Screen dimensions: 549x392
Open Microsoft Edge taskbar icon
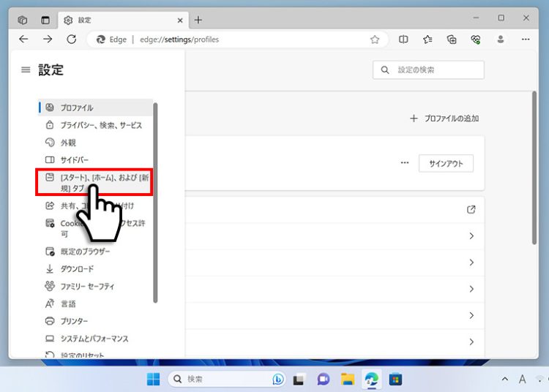[x=371, y=379]
